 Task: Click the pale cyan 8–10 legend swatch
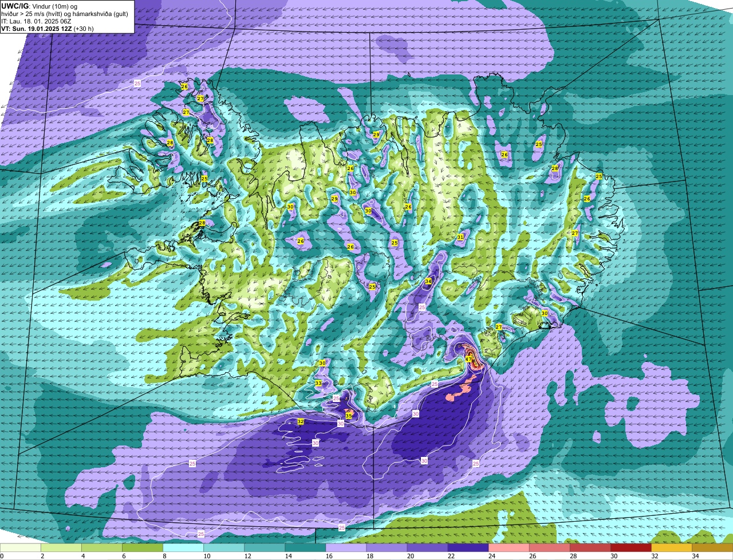pyautogui.click(x=184, y=547)
